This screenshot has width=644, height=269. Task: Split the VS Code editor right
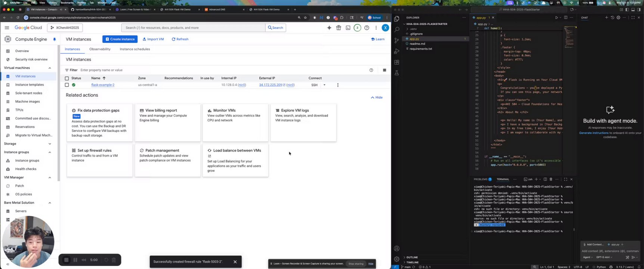(x=566, y=18)
